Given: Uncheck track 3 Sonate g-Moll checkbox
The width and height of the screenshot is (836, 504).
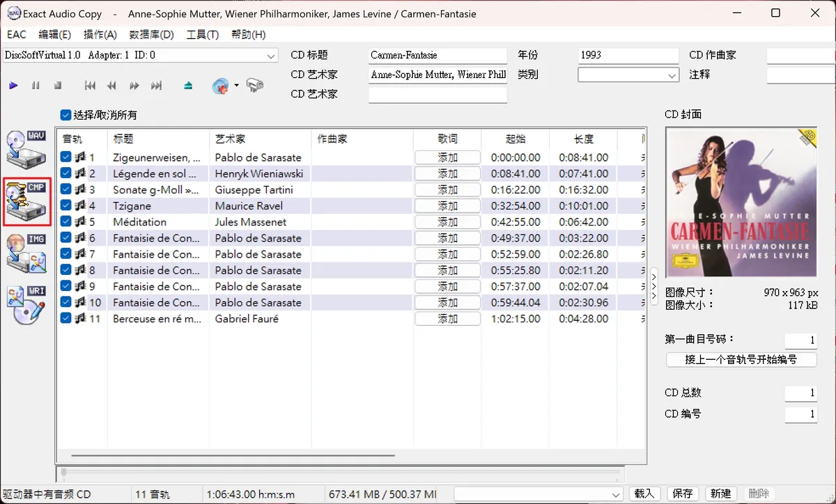Looking at the screenshot, I should click(x=65, y=189).
